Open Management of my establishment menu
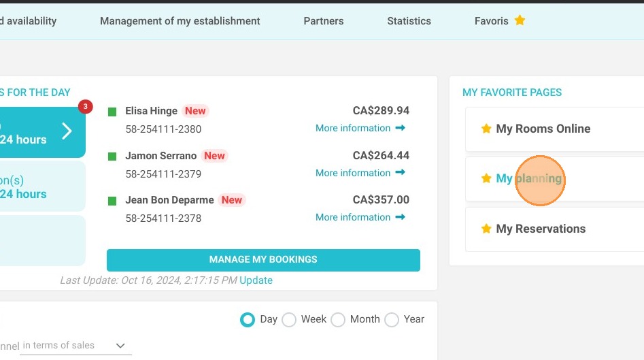The width and height of the screenshot is (644, 360). 180,21
